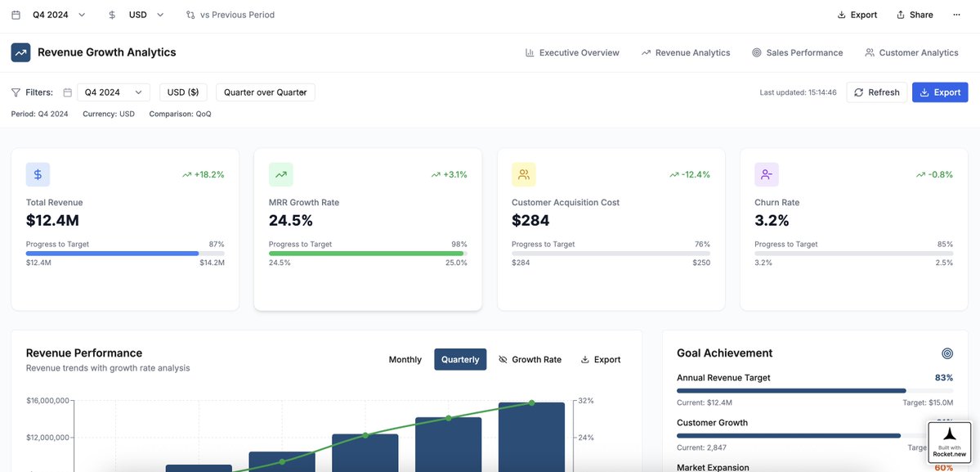Screen dimensions: 980x472
Task: Click the user-minus icon on Churn Rate card
Action: (x=766, y=174)
